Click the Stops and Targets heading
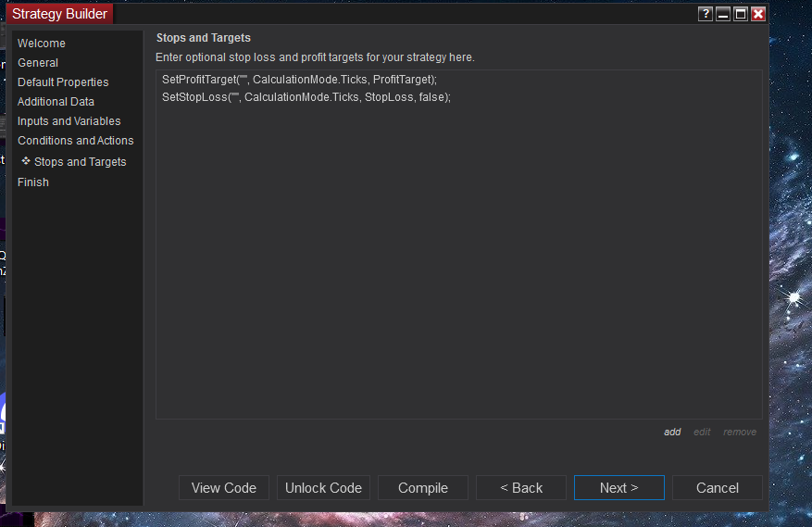This screenshot has height=527, width=812. (204, 38)
